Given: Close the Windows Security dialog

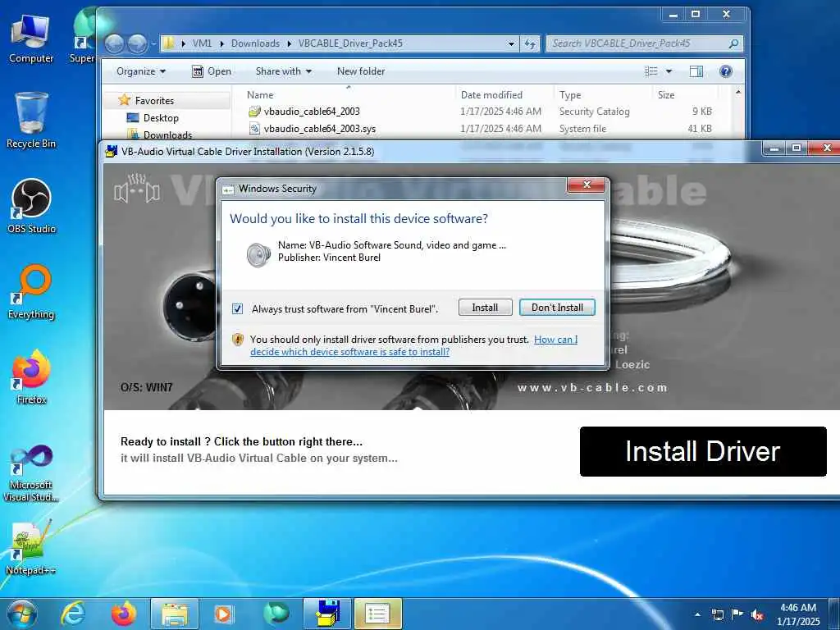Looking at the screenshot, I should (x=586, y=185).
